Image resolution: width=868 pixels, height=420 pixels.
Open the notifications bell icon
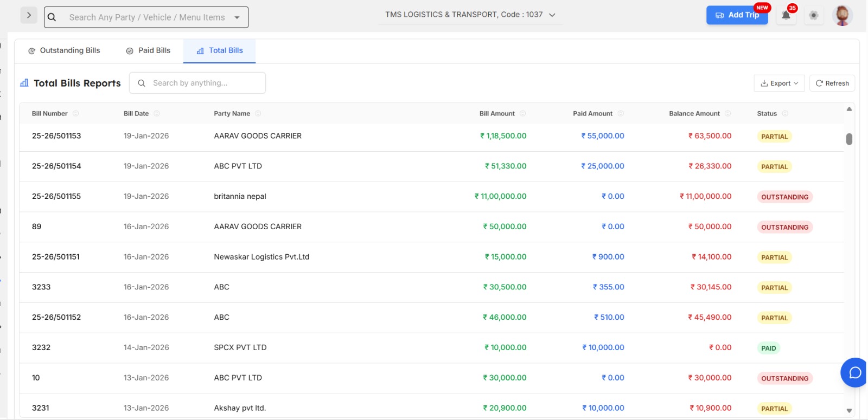pos(786,15)
